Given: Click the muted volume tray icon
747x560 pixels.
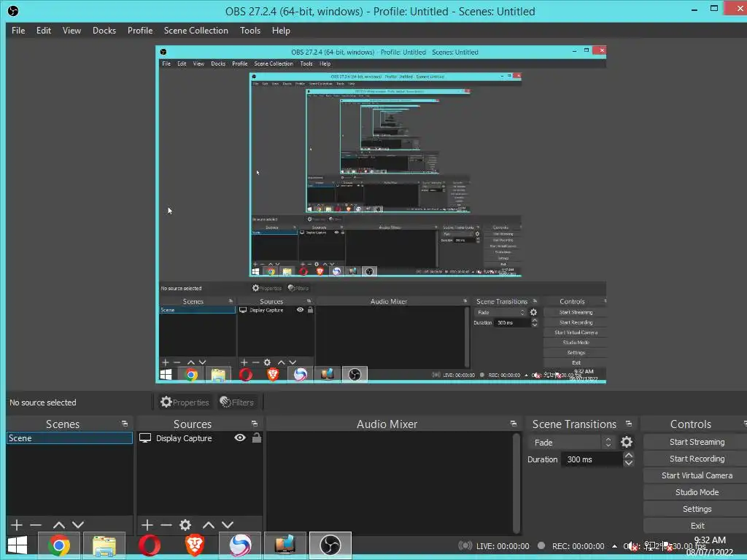Looking at the screenshot, I should pyautogui.click(x=632, y=546).
